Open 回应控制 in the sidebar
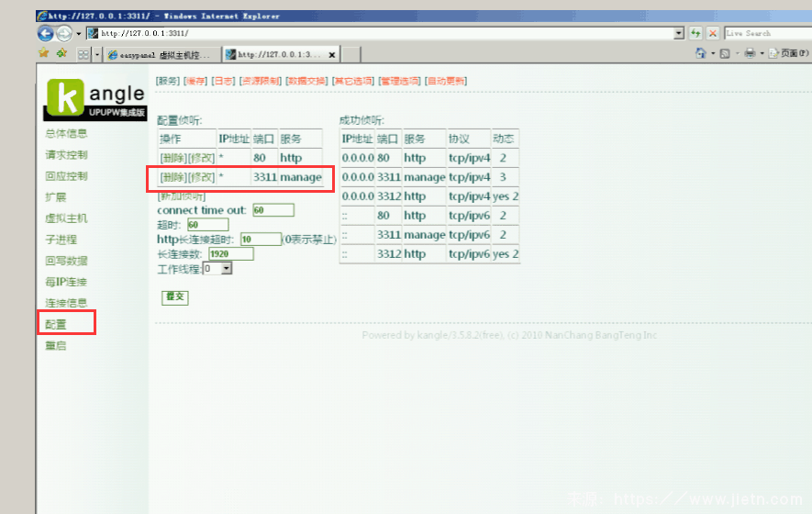Screen dimensions: 812x514 point(66,176)
